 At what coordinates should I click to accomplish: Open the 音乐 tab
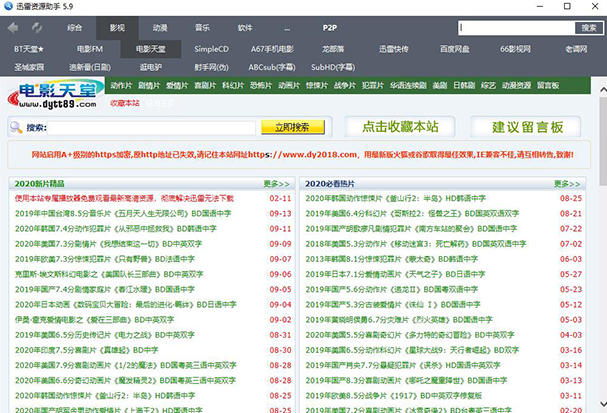(202, 28)
